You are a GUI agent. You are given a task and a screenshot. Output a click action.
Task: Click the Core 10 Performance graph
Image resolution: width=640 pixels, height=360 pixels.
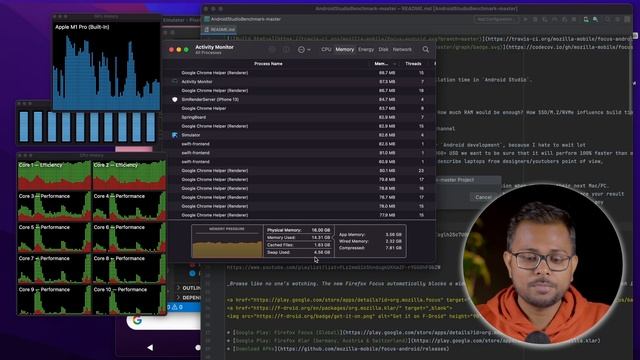point(129,300)
